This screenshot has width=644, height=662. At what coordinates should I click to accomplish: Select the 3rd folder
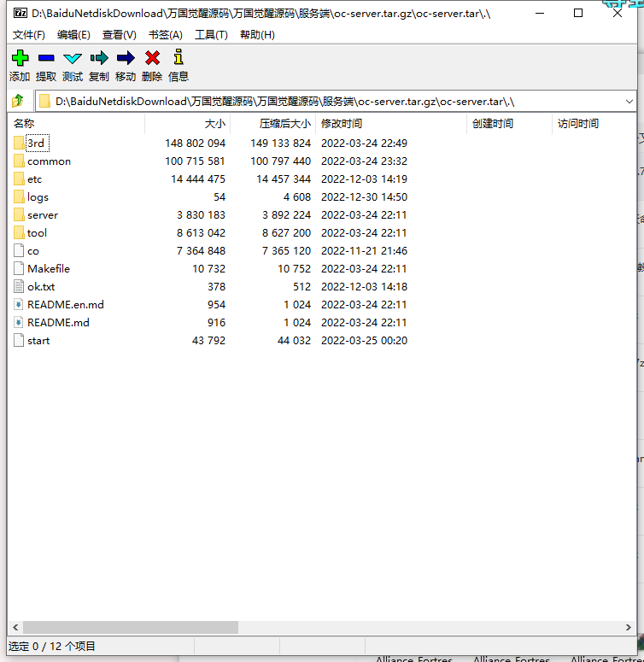(35, 144)
